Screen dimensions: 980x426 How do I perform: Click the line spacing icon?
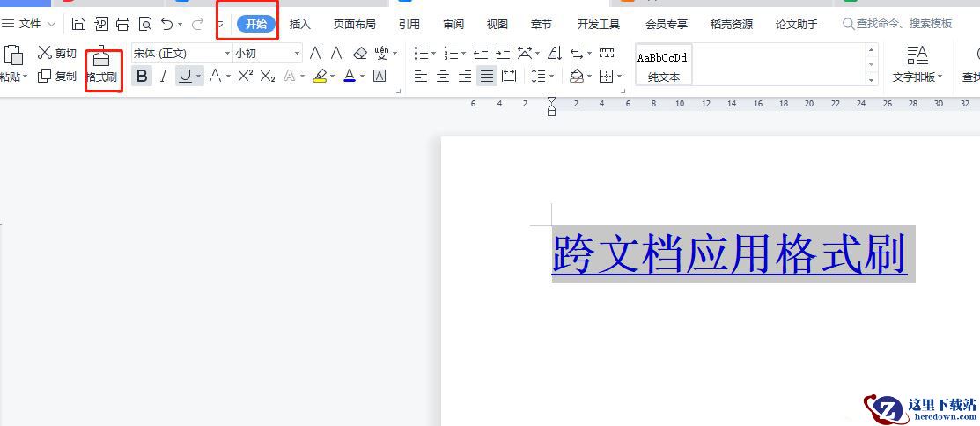tap(538, 77)
